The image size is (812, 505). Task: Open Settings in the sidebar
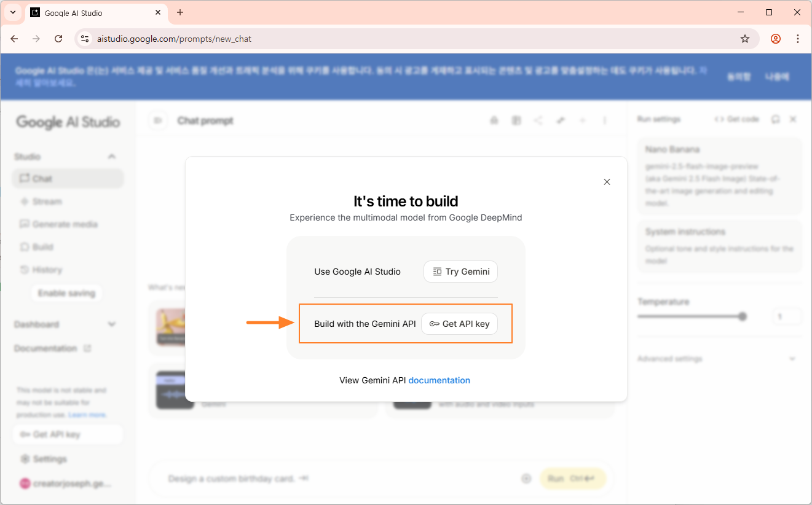coord(44,459)
